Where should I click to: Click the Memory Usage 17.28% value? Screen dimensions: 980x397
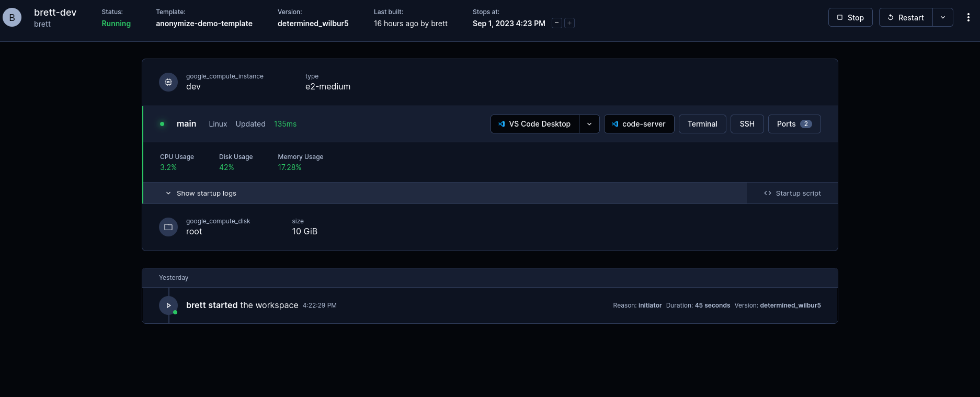290,167
